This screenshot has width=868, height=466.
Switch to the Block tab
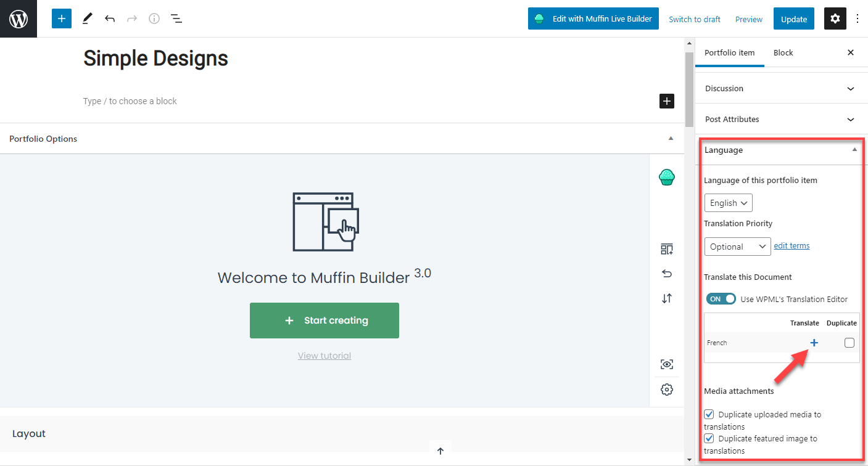coord(783,52)
